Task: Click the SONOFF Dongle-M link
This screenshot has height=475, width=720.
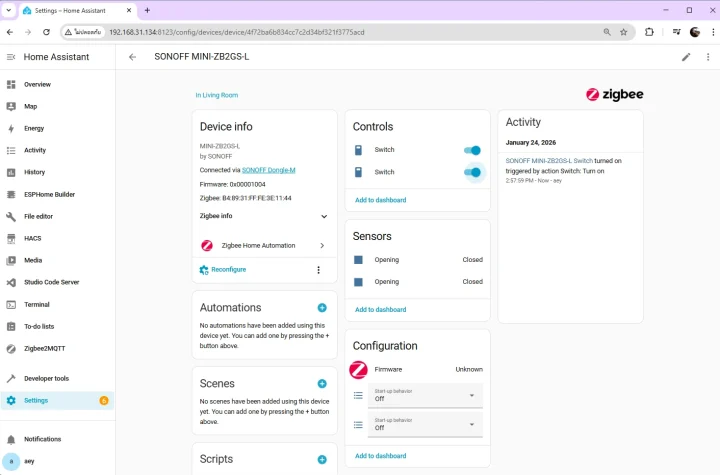Action: pos(268,170)
